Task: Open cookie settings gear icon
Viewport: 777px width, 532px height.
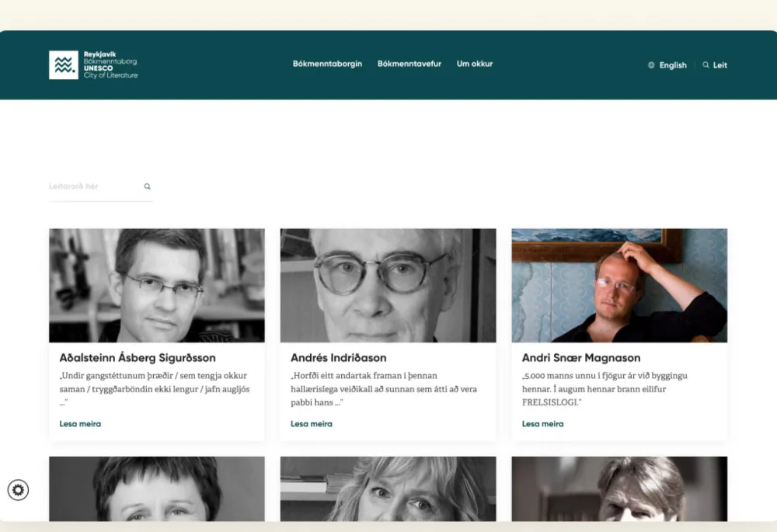Action: click(x=18, y=490)
